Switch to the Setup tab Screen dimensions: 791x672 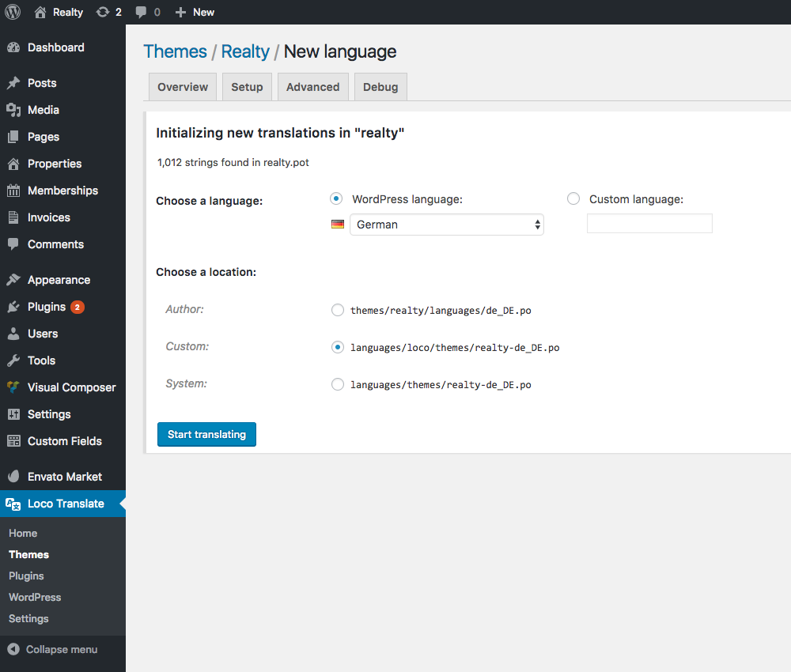tap(247, 87)
